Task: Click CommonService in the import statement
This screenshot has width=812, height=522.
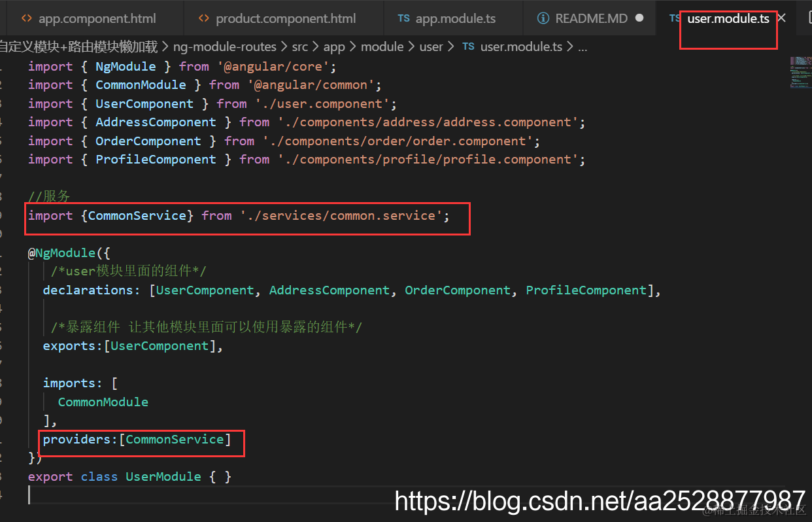Action: 137,215
